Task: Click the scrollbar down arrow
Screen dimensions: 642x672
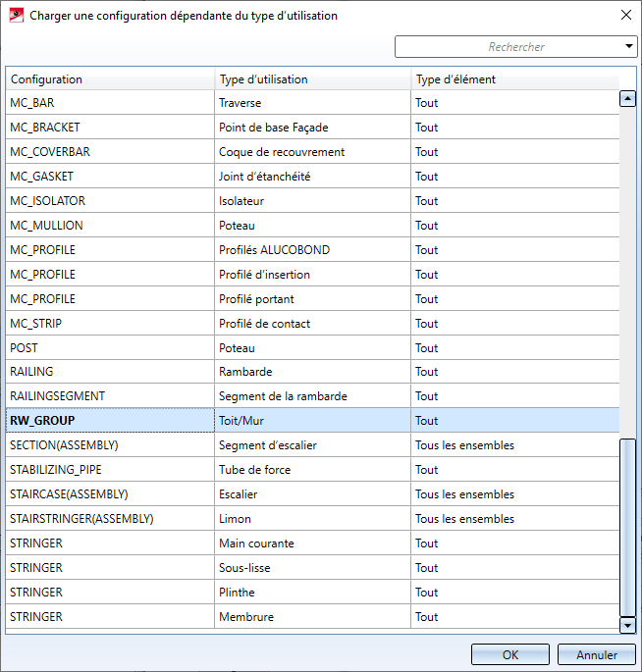Action: [x=627, y=625]
